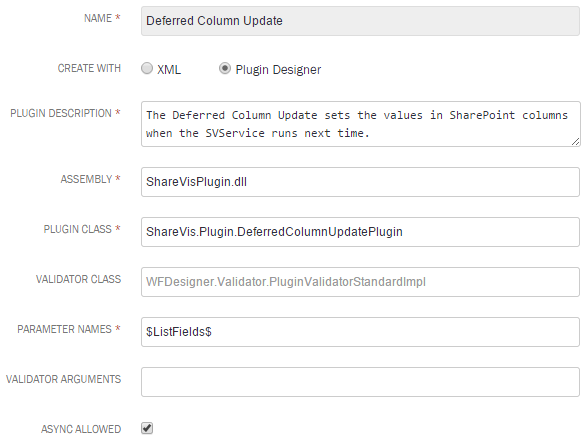586x440 pixels.
Task: Click the CREATE WITH label
Action: point(89,68)
